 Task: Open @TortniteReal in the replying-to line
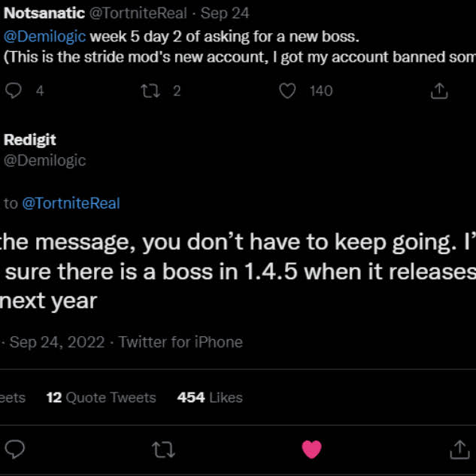pyautogui.click(x=71, y=203)
